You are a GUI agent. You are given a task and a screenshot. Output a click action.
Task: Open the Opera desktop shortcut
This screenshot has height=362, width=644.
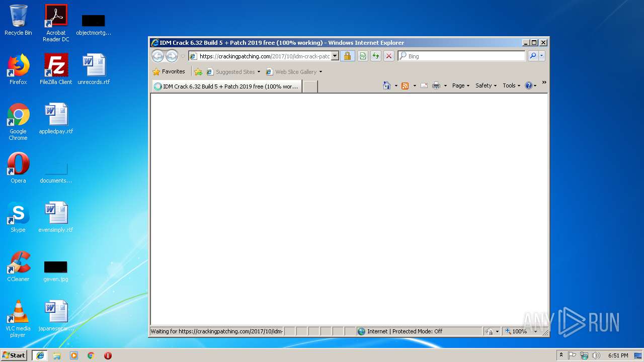(x=18, y=167)
